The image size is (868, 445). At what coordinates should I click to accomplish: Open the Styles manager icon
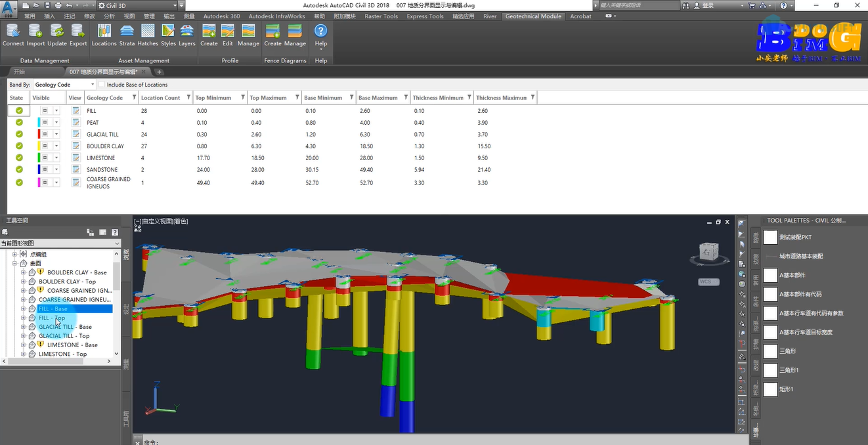(168, 35)
